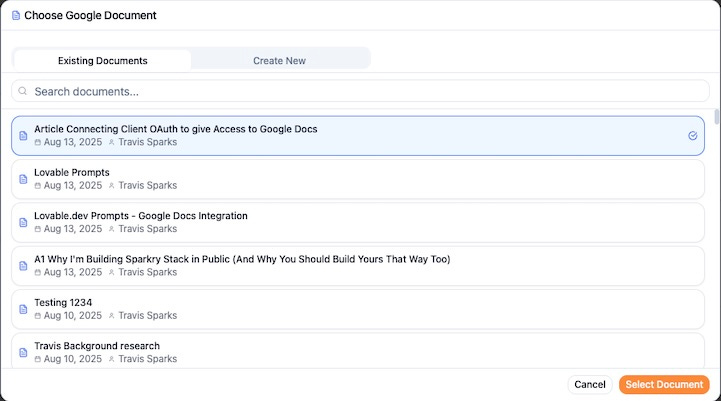Switch to the Existing Documents tab
Image resolution: width=721 pixels, height=401 pixels.
(x=103, y=61)
